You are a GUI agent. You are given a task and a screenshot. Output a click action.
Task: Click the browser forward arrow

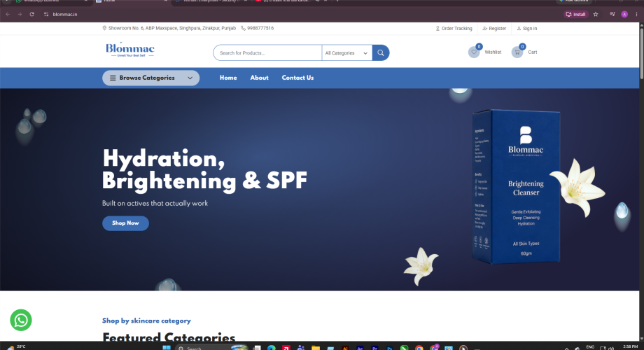coord(20,15)
